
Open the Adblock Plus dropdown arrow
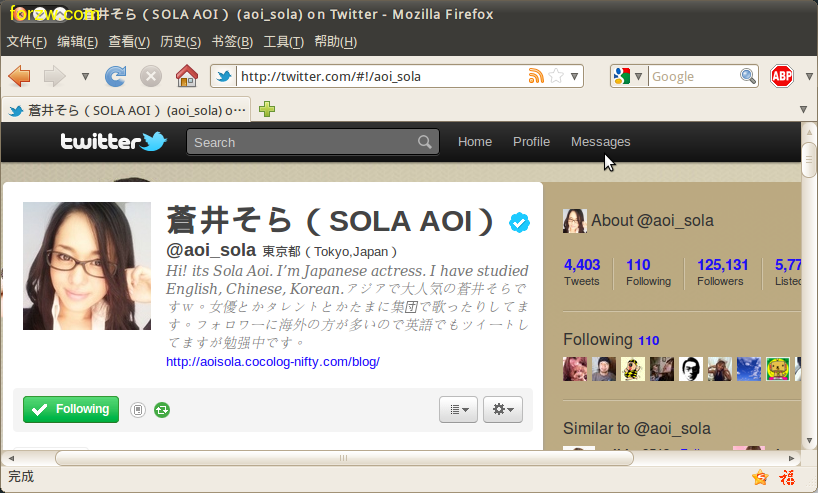pos(809,77)
